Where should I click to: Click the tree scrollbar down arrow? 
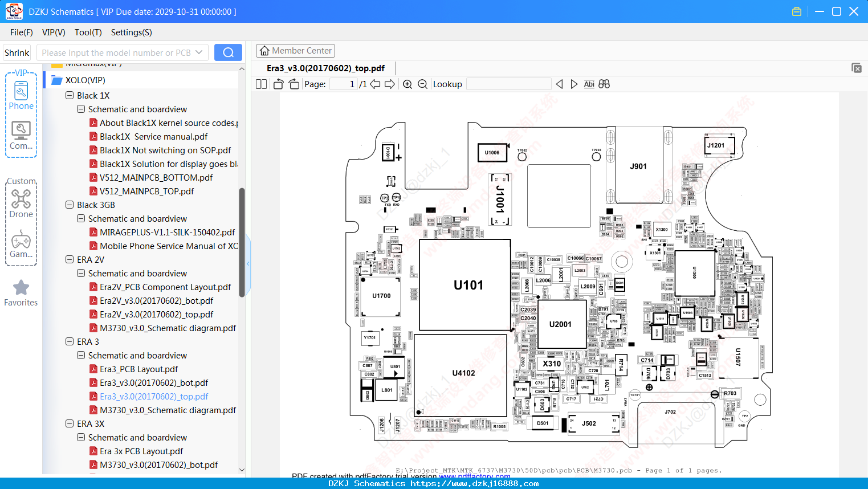(242, 470)
